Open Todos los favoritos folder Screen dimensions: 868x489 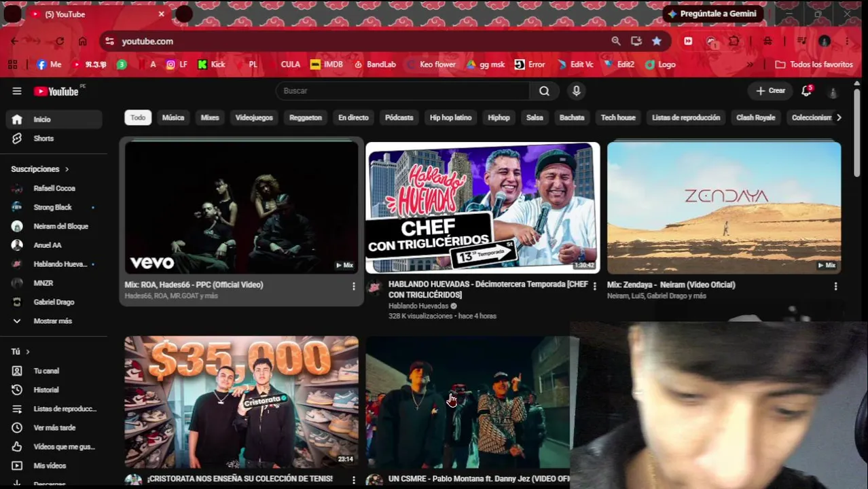814,65
